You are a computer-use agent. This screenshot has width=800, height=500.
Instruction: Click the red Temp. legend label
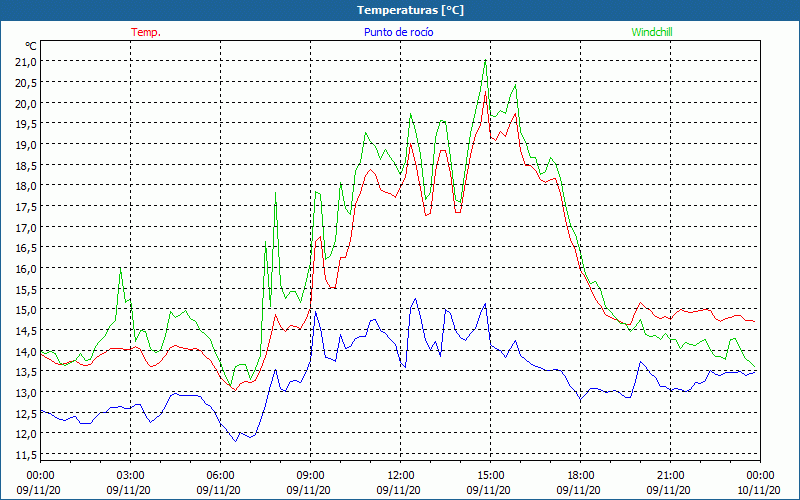[x=146, y=32]
